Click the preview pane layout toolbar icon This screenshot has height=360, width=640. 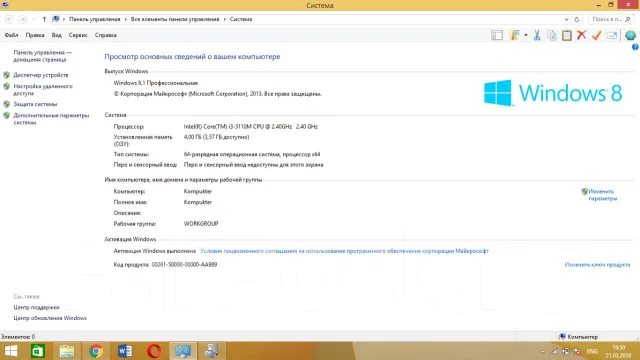(497, 36)
